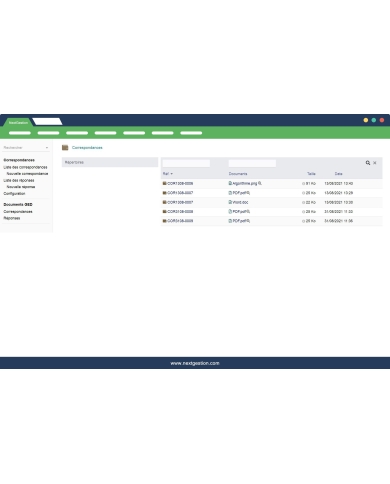Click the search magnifier icon above the table
The height and width of the screenshot is (484, 390).
368,163
